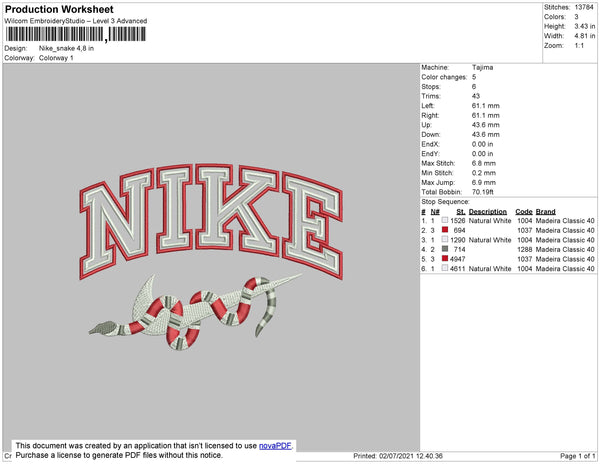Click the Printed date 02/07/2021 footer text
Viewport: 600px width, 464px height.
pyautogui.click(x=398, y=456)
